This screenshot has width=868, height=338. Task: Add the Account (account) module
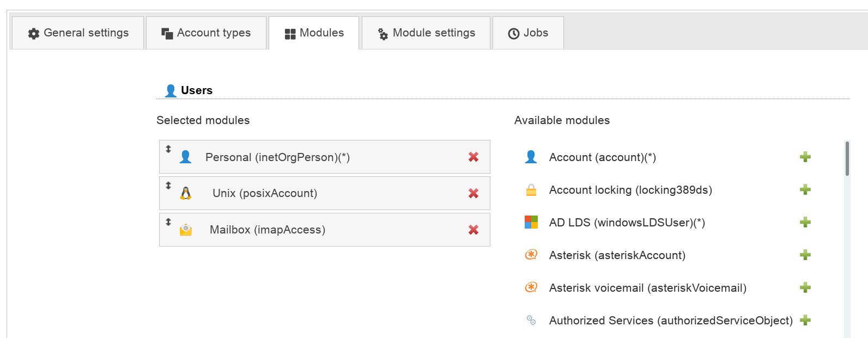pos(805,157)
